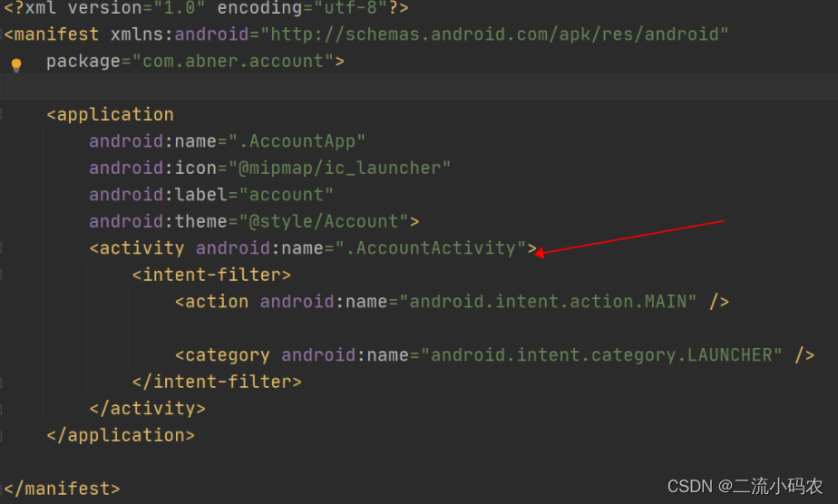Click the yellow lightbulb quick-fix icon

click(16, 65)
